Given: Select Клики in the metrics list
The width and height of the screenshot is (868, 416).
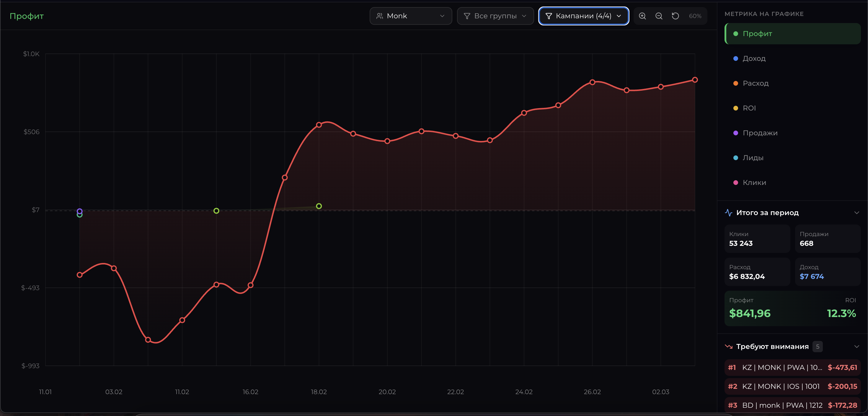Looking at the screenshot, I should [x=754, y=183].
